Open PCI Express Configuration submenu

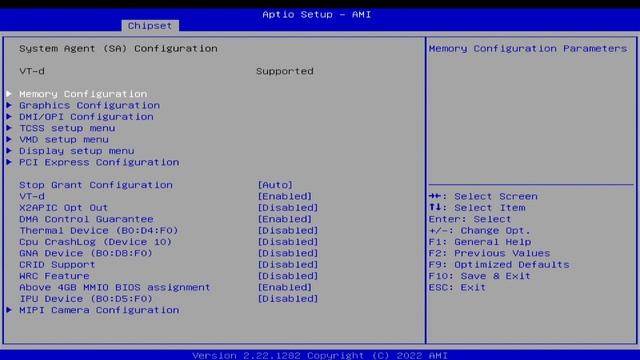(99, 162)
